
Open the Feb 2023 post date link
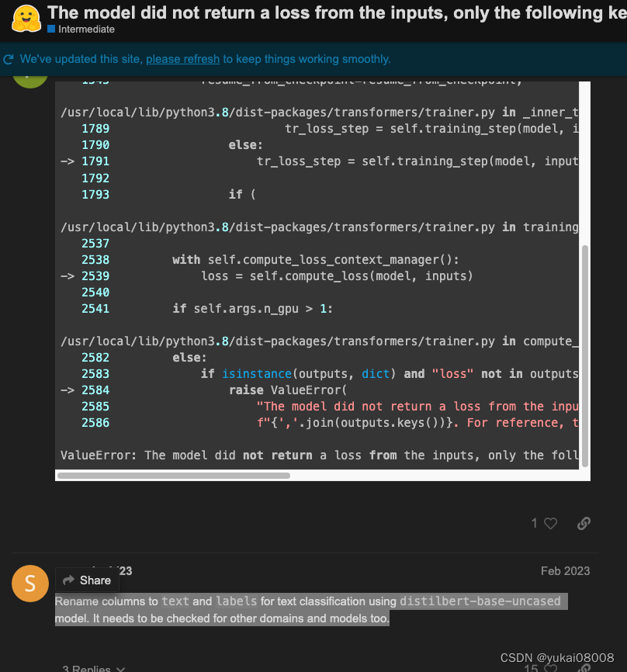(565, 571)
